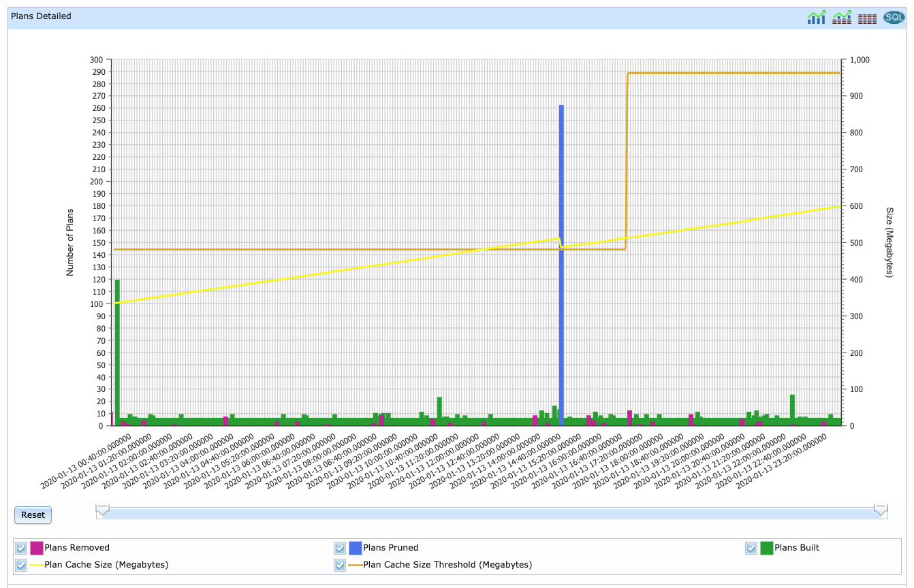914x588 pixels.
Task: Click the range slider track
Action: pos(491,513)
